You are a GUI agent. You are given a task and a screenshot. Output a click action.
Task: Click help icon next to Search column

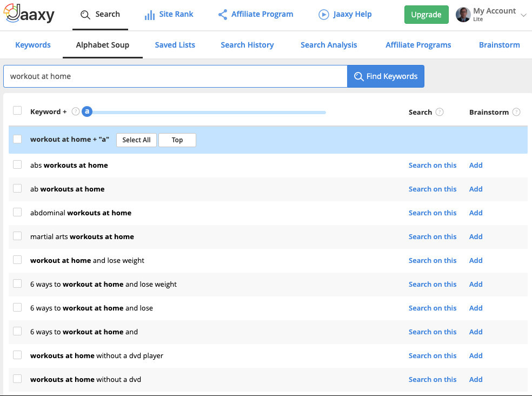[x=440, y=112]
